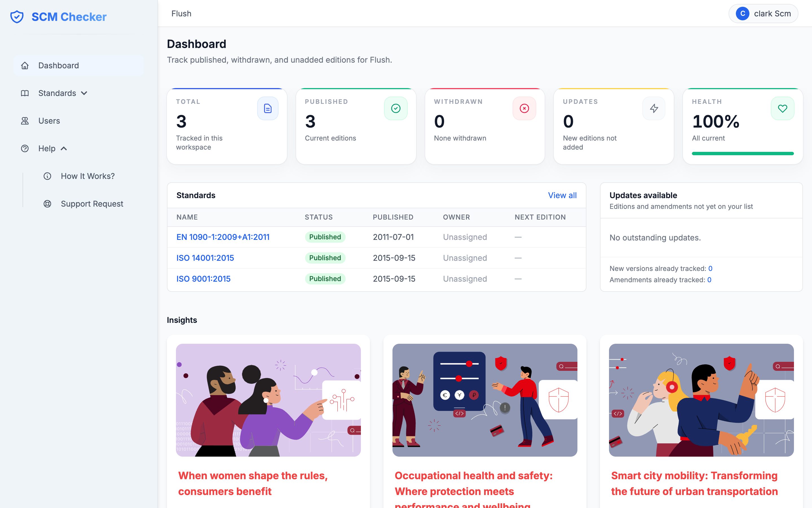Image resolution: width=812 pixels, height=508 pixels.
Task: Click 'No outstanding updates.' text
Action: (655, 238)
